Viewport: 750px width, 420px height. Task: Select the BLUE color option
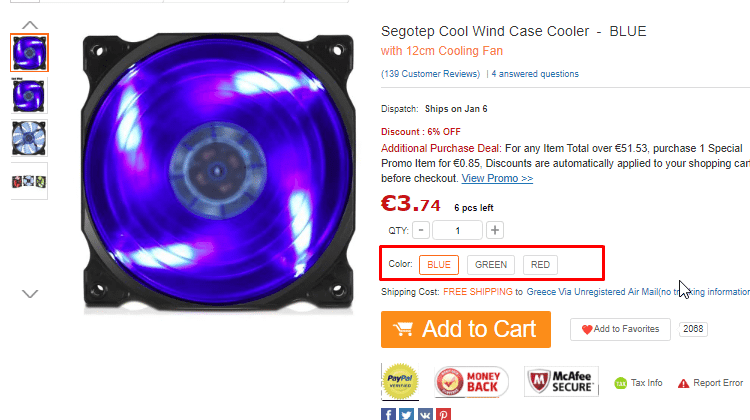coord(439,265)
